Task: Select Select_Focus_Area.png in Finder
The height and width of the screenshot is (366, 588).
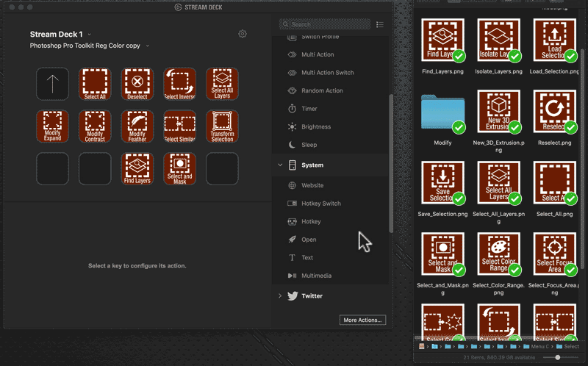Action: [555, 254]
